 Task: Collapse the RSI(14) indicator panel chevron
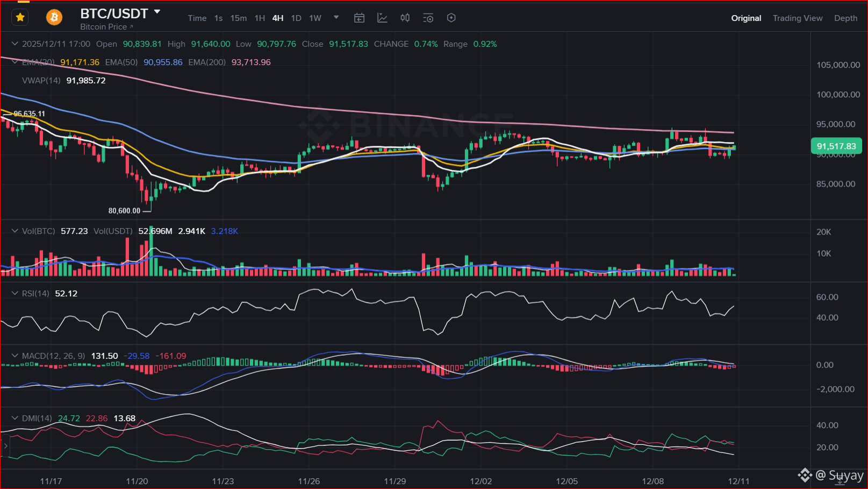[15, 294]
